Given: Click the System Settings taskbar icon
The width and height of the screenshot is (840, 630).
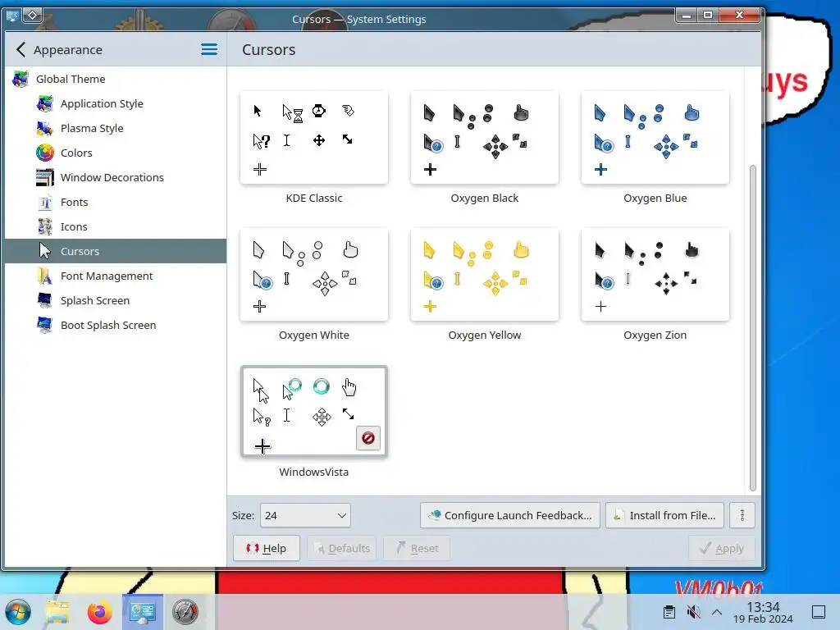Looking at the screenshot, I should [x=143, y=612].
